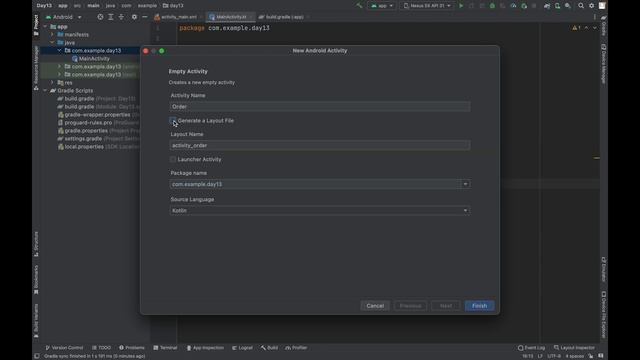Image resolution: width=640 pixels, height=360 pixels.
Task: Click the Finish button
Action: pyautogui.click(x=479, y=306)
